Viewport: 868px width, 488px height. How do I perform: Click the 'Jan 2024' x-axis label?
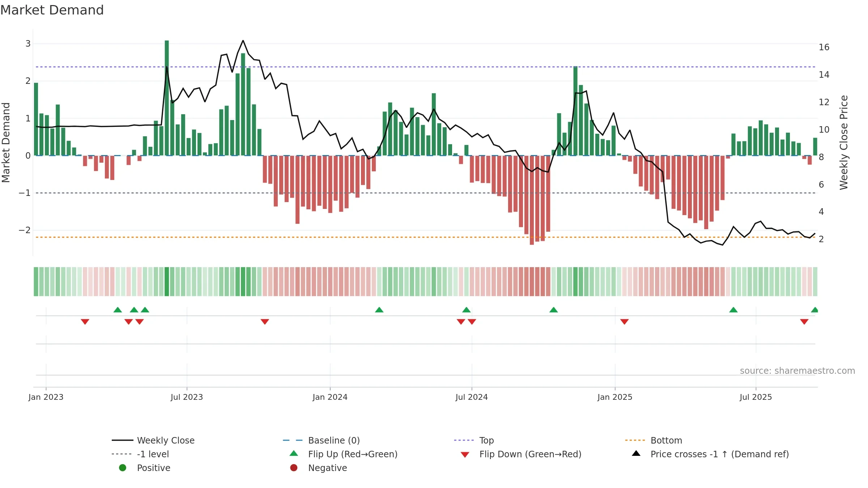click(330, 397)
